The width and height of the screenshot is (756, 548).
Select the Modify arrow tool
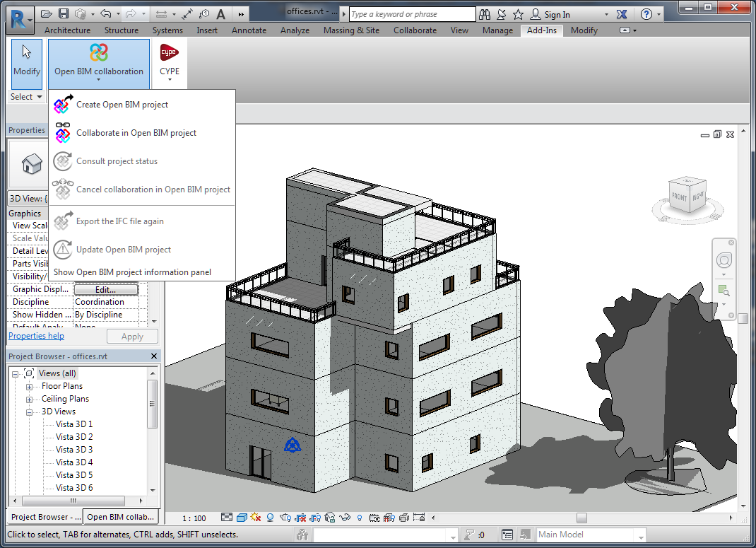click(x=27, y=60)
